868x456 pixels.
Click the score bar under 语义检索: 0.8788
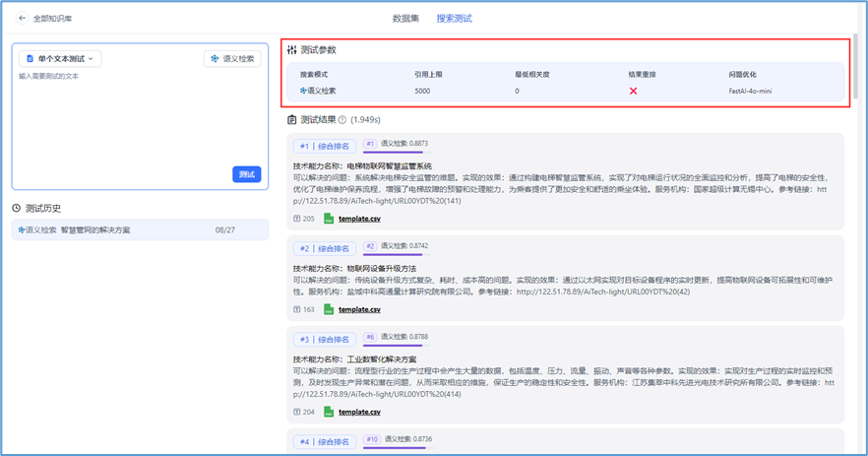click(x=397, y=345)
